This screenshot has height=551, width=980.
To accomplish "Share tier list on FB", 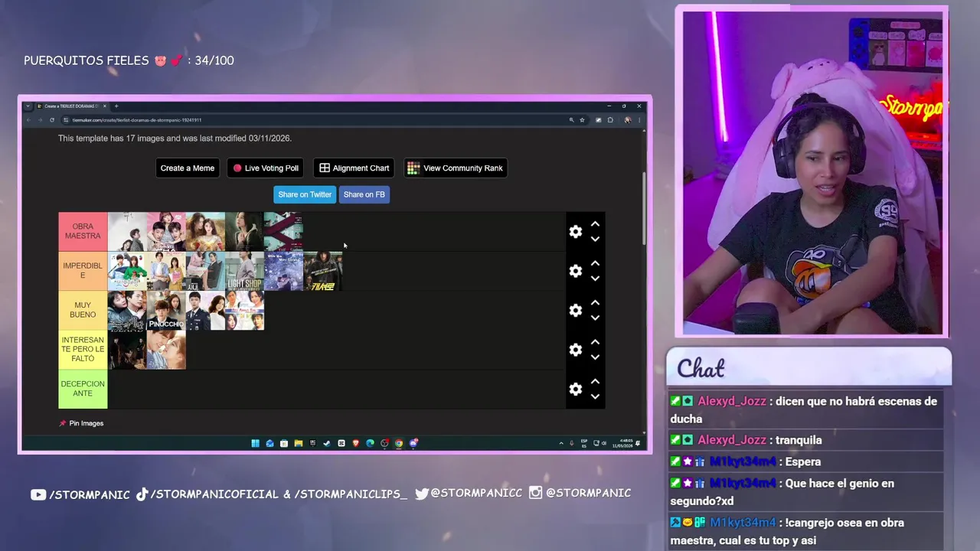I will [364, 194].
